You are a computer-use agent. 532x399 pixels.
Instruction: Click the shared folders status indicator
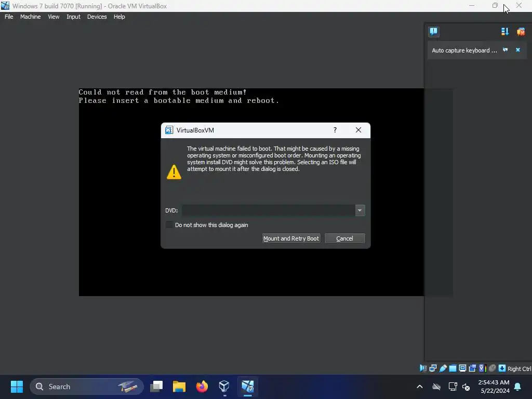coord(453,368)
